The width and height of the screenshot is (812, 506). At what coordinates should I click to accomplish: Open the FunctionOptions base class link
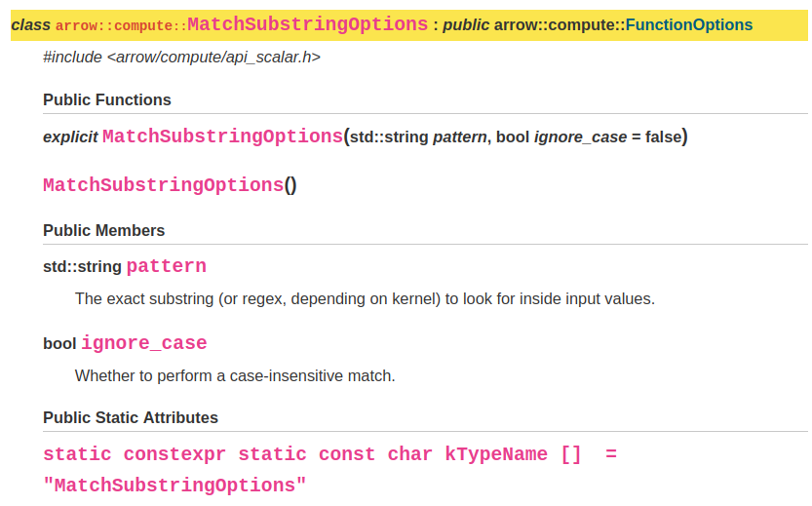[688, 25]
